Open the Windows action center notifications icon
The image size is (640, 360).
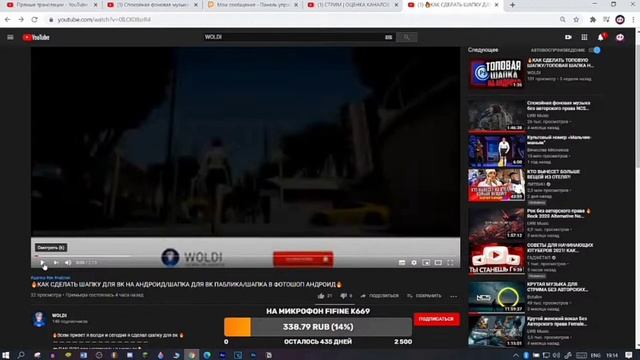coord(629,355)
